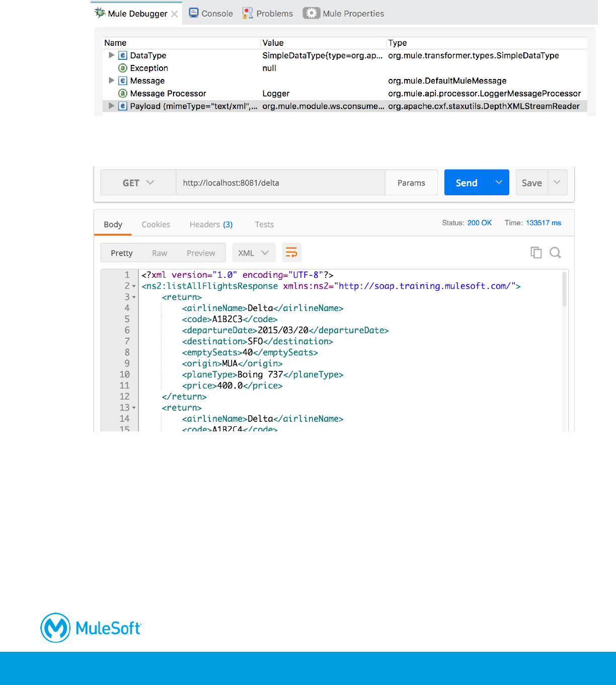The image size is (616, 685).
Task: Click the Params button
Action: click(411, 183)
